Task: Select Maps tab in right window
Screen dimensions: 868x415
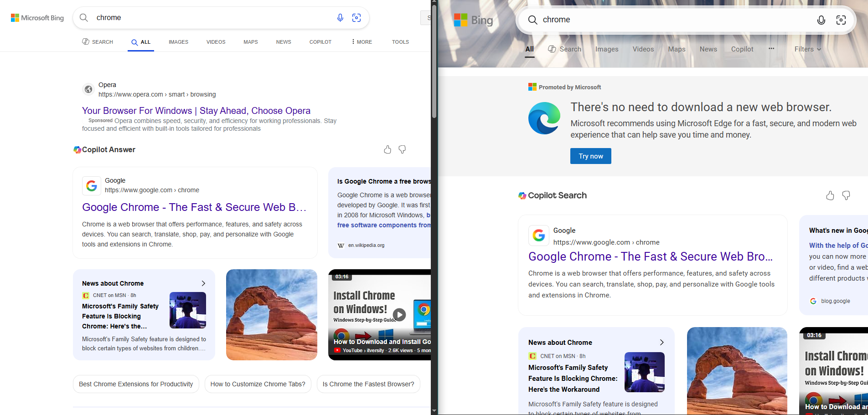Action: point(677,49)
